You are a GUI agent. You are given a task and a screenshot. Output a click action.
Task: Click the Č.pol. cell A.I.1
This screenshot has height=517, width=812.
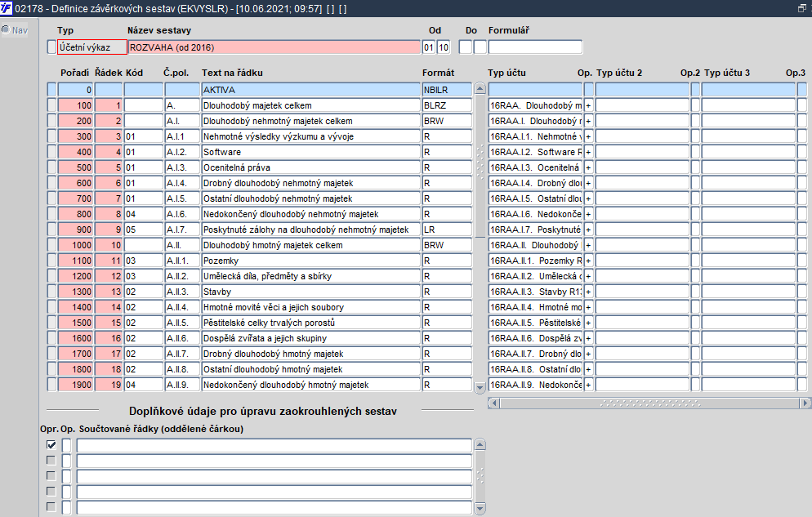tap(182, 136)
